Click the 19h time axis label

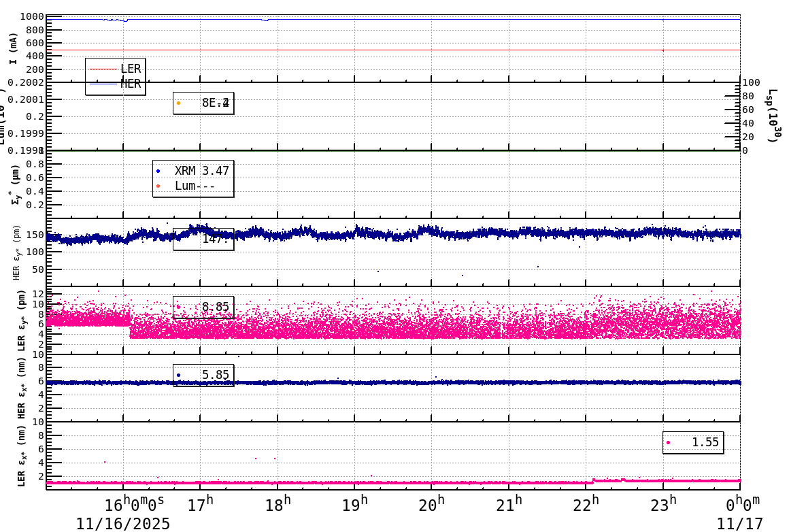[x=355, y=504]
